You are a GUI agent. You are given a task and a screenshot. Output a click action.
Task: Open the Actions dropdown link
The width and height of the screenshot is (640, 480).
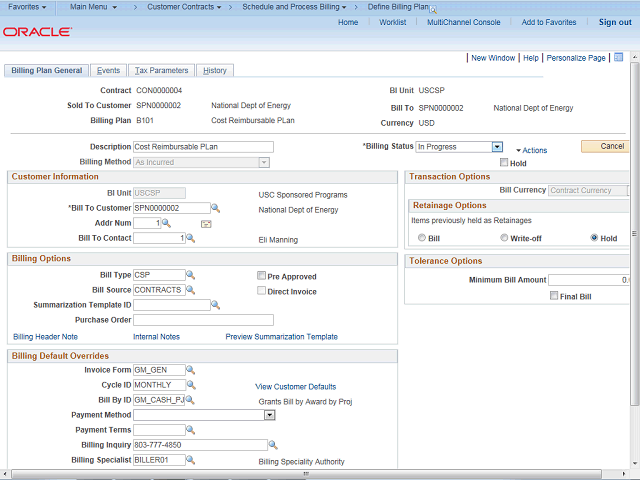click(532, 151)
